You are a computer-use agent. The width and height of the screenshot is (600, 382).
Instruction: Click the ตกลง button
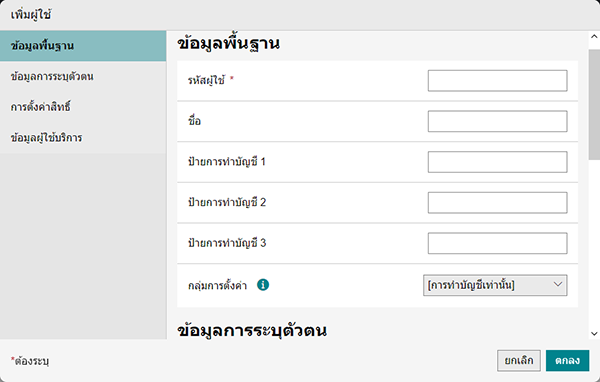coord(567,361)
